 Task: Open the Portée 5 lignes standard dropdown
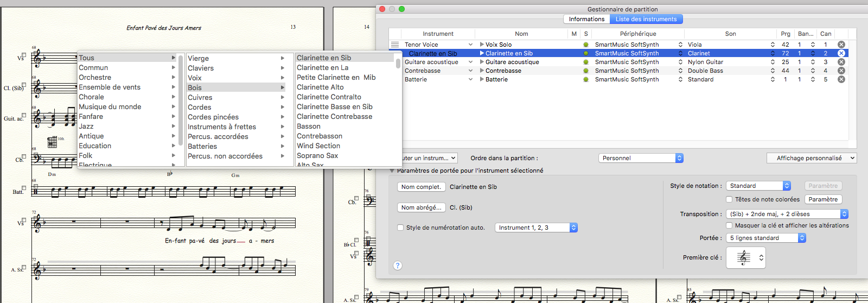[x=766, y=238]
